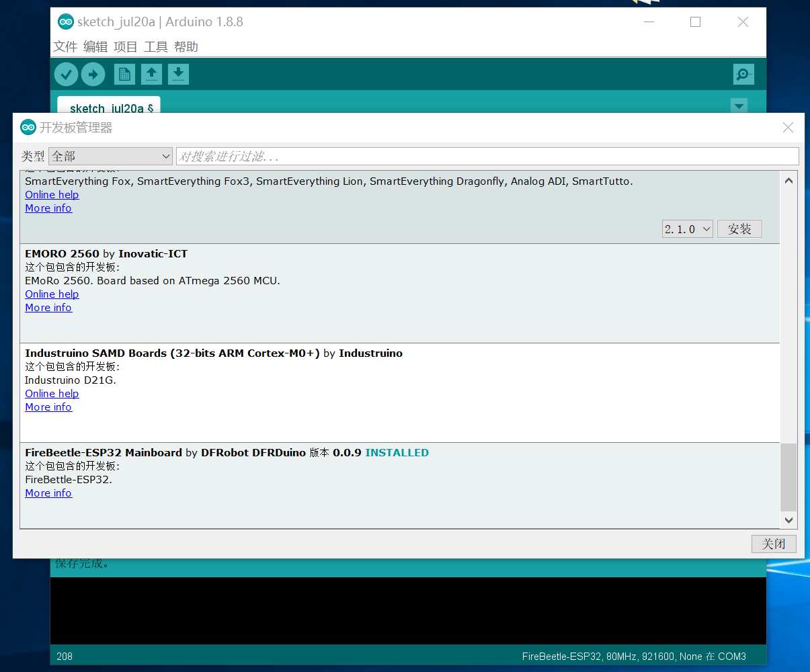Viewport: 810px width, 672px height.
Task: Open Online help for EMORO 2560
Action: coord(52,294)
